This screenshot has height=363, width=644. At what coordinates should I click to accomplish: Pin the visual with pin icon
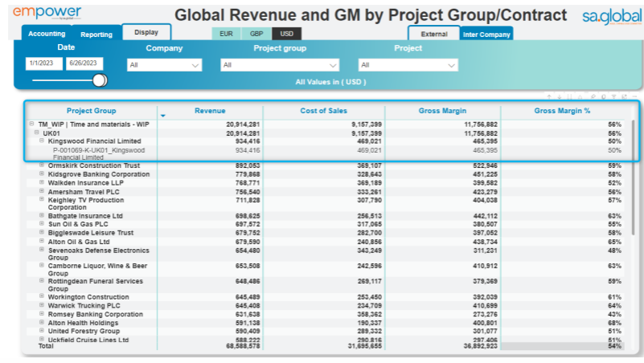pos(593,97)
